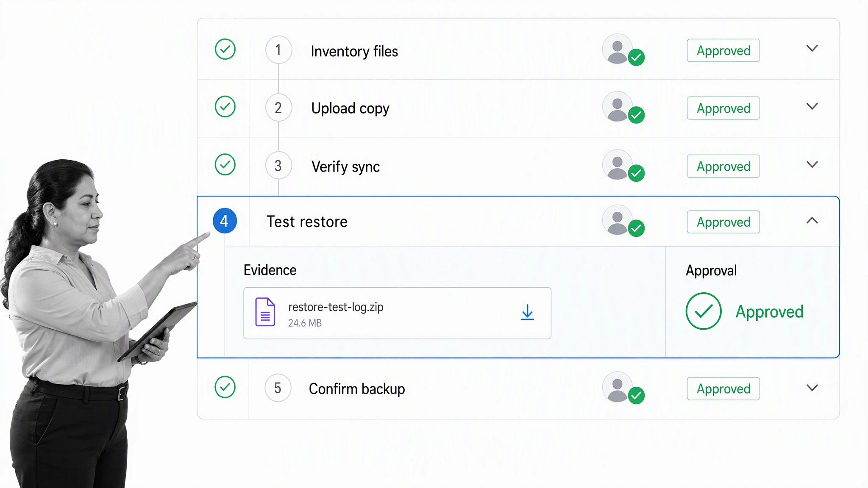This screenshot has height=488, width=868.
Task: Click the Inventory files step title
Action: tap(354, 51)
